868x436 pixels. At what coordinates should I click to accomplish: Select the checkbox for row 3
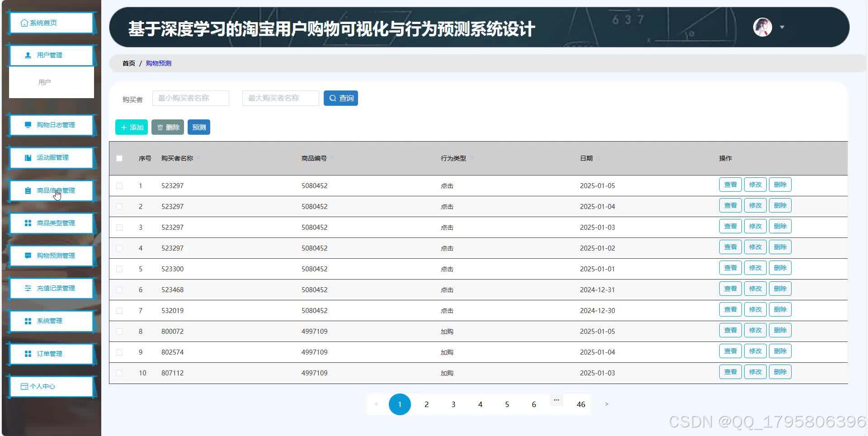(x=119, y=227)
